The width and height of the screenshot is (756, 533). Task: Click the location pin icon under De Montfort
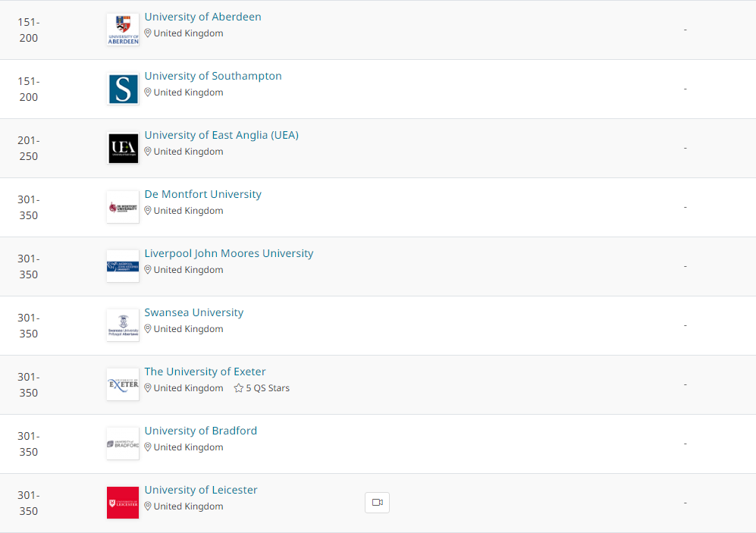(148, 211)
